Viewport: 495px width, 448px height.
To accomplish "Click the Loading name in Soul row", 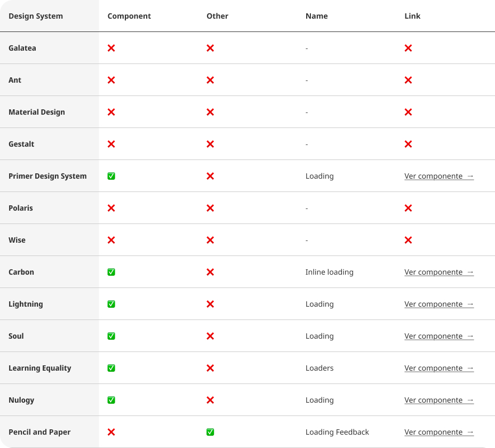I will [320, 336].
